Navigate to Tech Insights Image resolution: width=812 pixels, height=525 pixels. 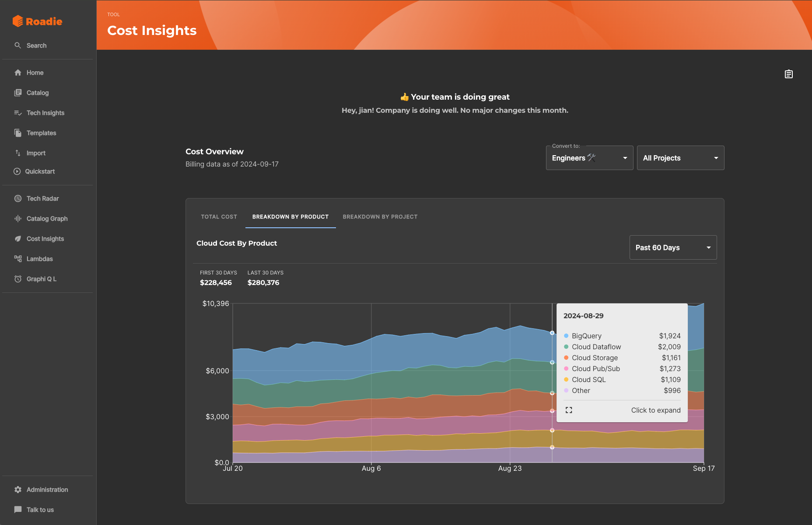pyautogui.click(x=45, y=113)
